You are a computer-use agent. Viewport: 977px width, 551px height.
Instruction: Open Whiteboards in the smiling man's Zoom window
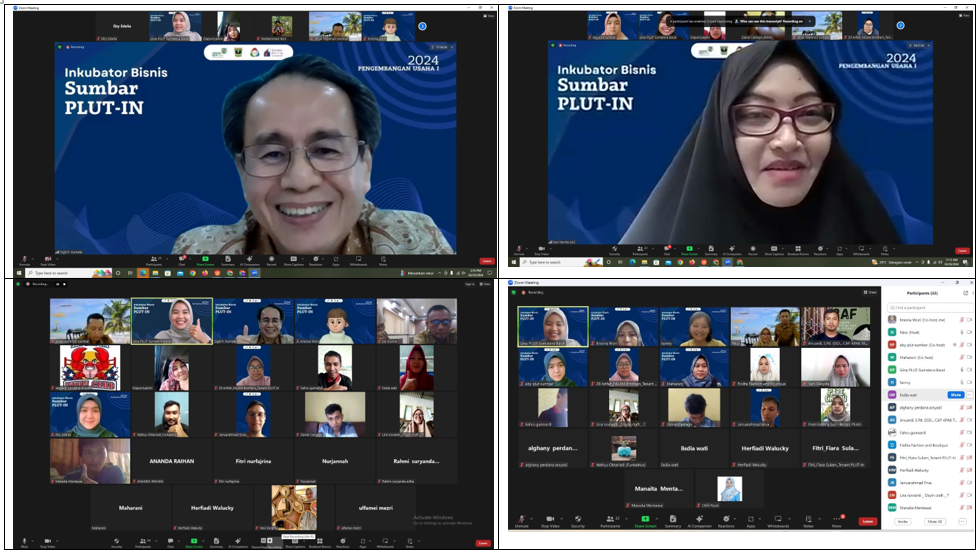(x=358, y=261)
